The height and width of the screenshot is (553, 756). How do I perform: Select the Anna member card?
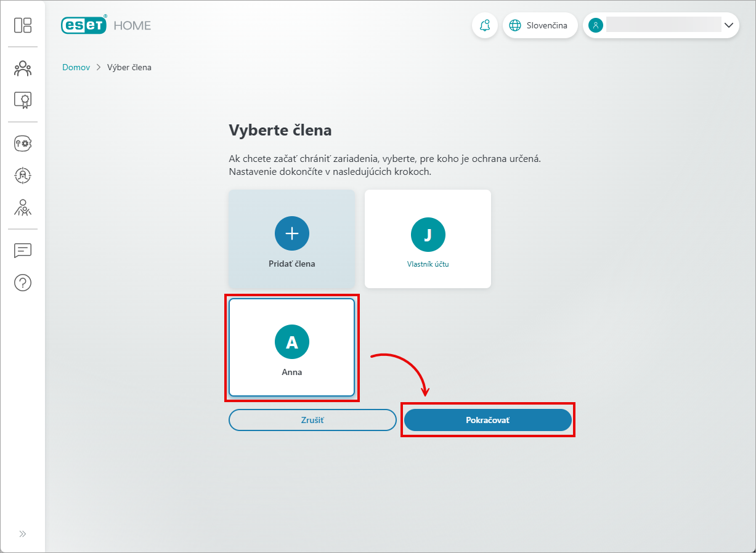(x=292, y=347)
